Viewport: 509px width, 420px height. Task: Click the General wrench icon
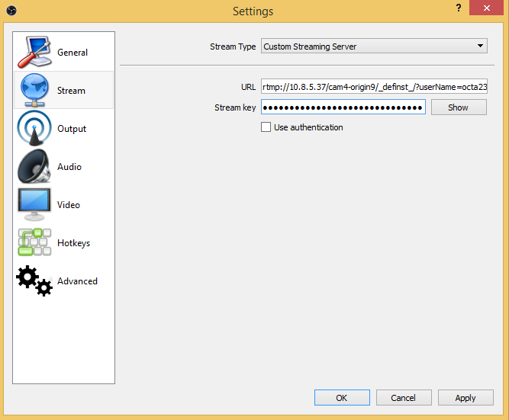tap(34, 52)
